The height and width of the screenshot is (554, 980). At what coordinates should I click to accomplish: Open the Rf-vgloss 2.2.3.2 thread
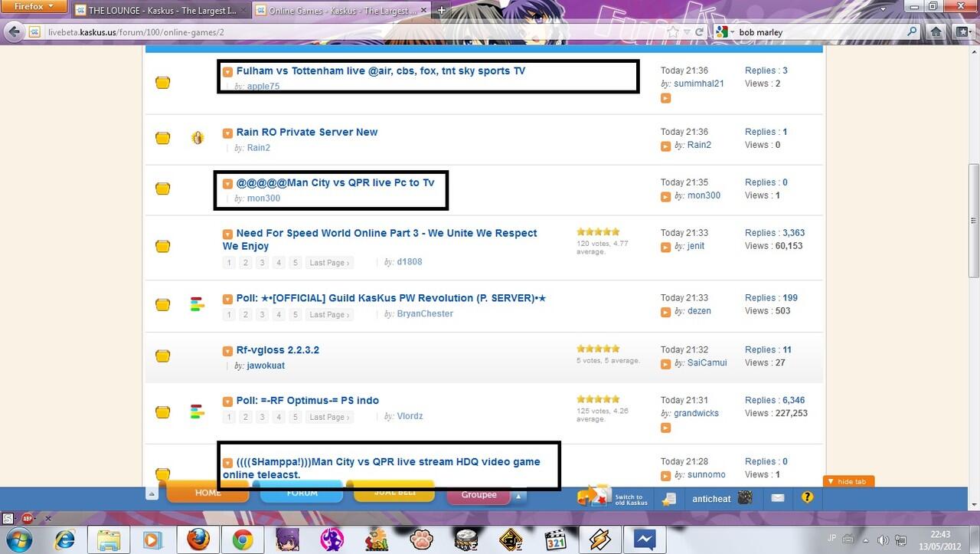[x=278, y=349]
